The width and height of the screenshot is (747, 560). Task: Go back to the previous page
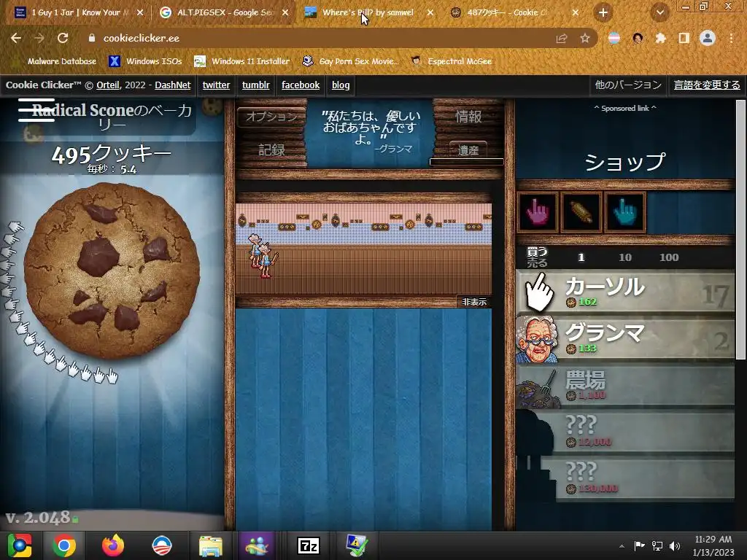point(16,38)
